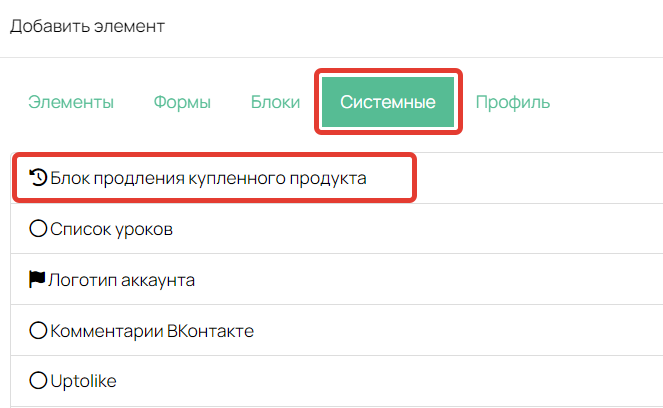Click the Добавить элемент panel title
Screen dimensions: 663x408
pos(87,26)
